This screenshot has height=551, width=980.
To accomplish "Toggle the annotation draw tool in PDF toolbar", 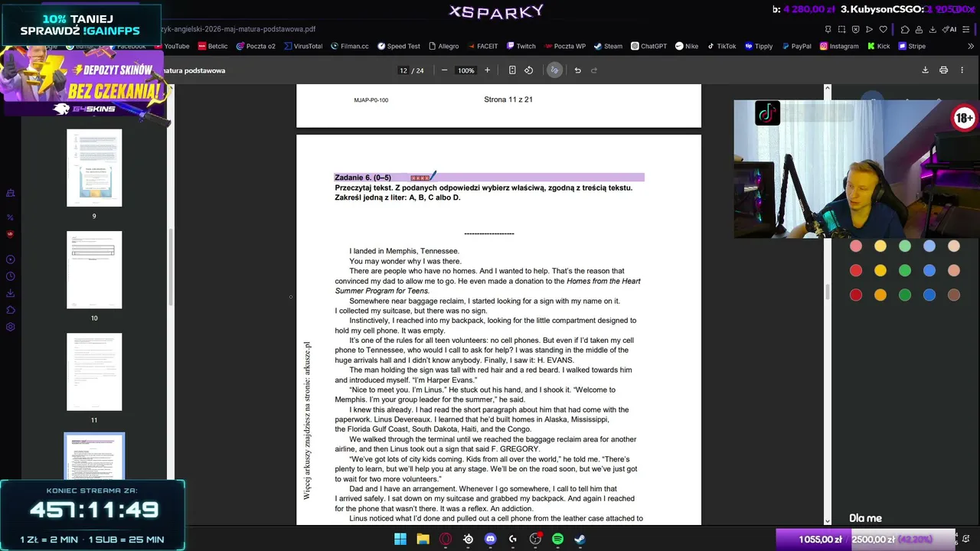I will 555,70.
